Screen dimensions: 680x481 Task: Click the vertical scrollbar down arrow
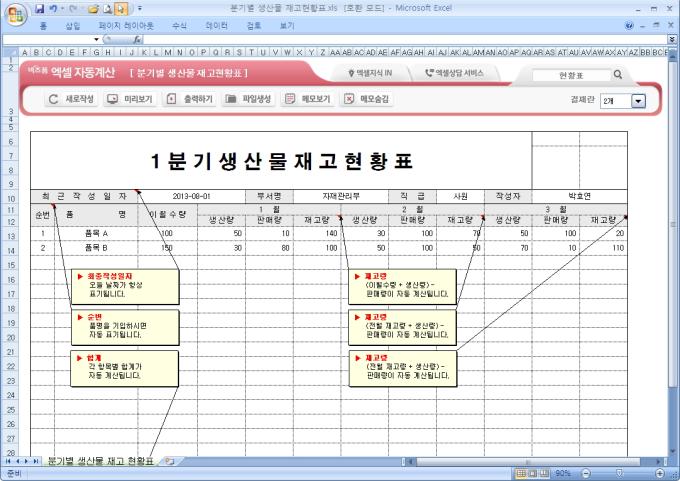(x=673, y=451)
